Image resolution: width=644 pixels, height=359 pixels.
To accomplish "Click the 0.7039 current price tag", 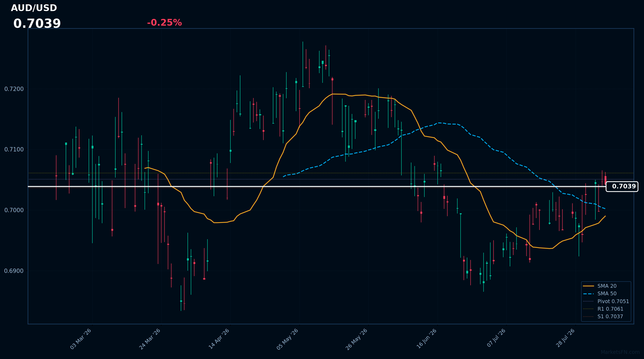I will 622,187.
